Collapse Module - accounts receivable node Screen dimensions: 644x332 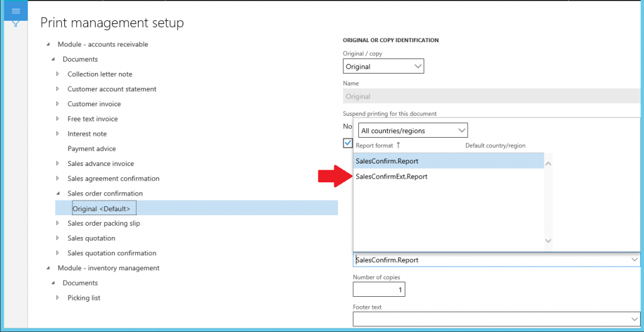(x=48, y=44)
